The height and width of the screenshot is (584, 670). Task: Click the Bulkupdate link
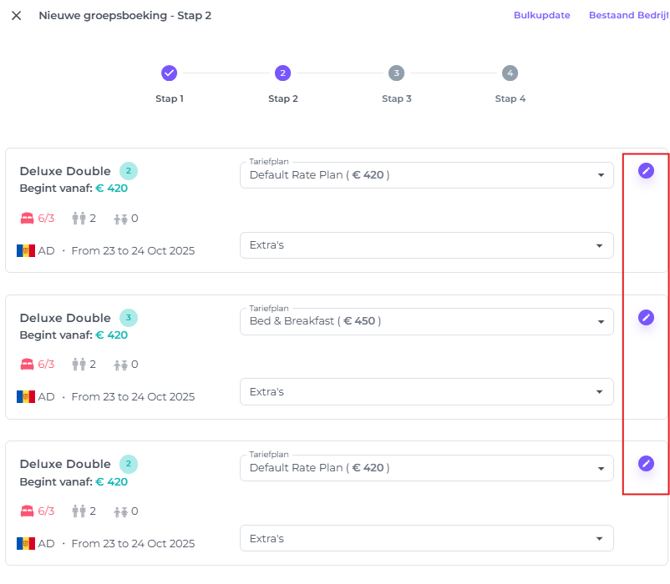point(541,16)
